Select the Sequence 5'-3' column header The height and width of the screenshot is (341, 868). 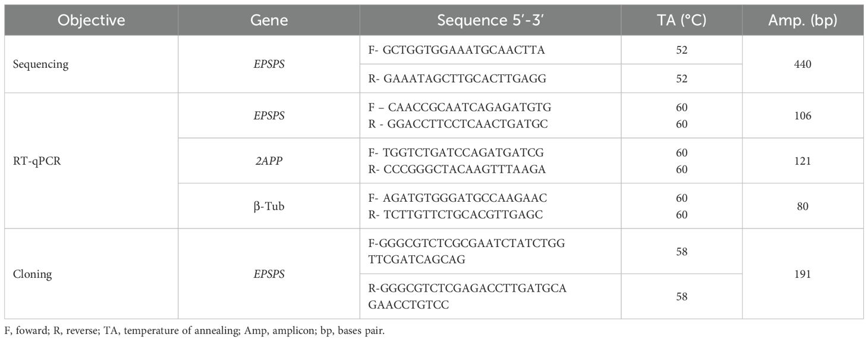click(x=490, y=20)
